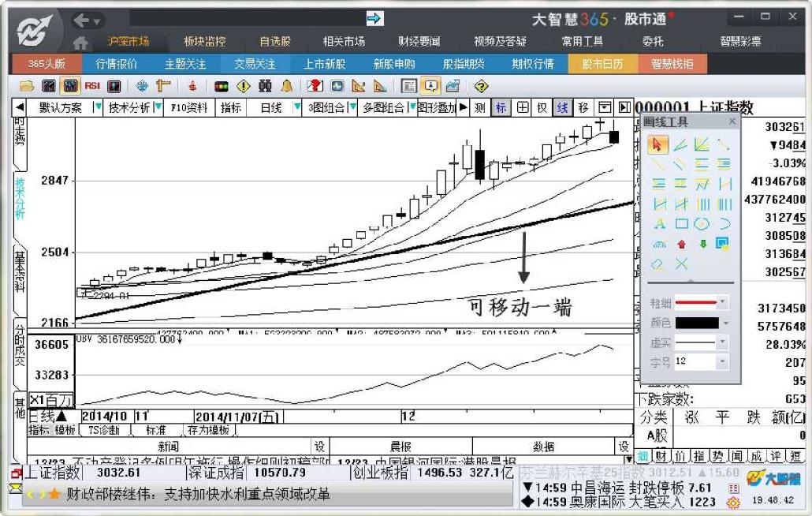The image size is (812, 516).
Task: Insert a green down-arrow marker
Action: [702, 244]
